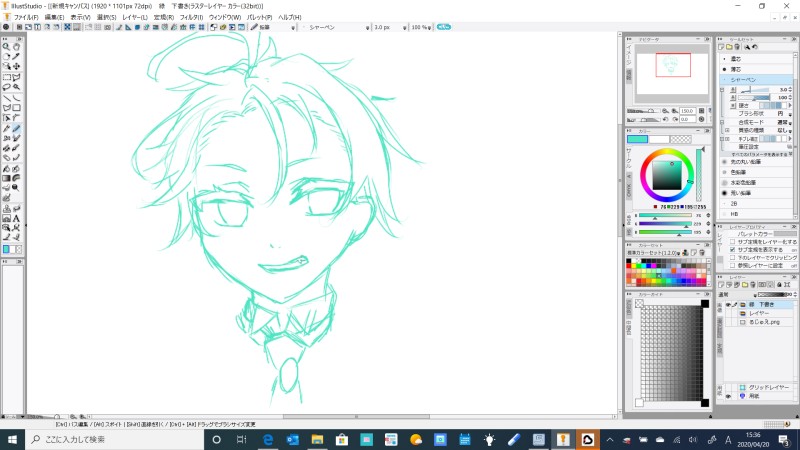Select the Text tool
Screen dimensions: 800x450
pyautogui.click(x=16, y=218)
